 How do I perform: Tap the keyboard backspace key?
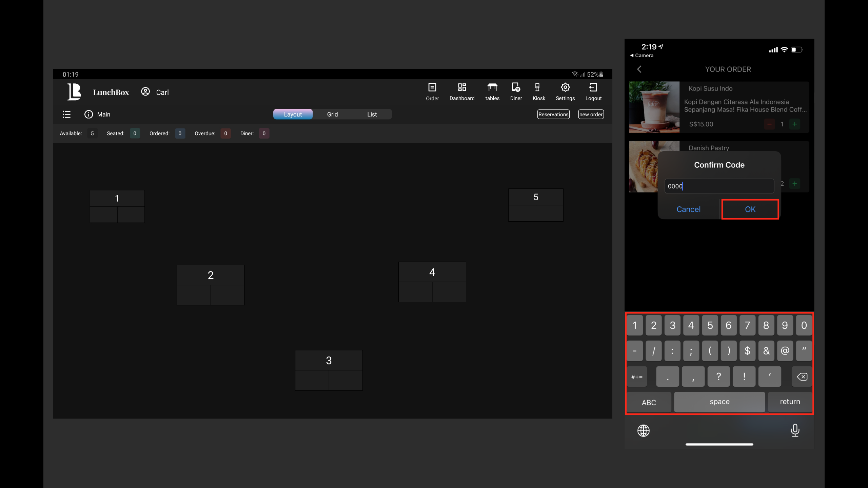(x=802, y=377)
